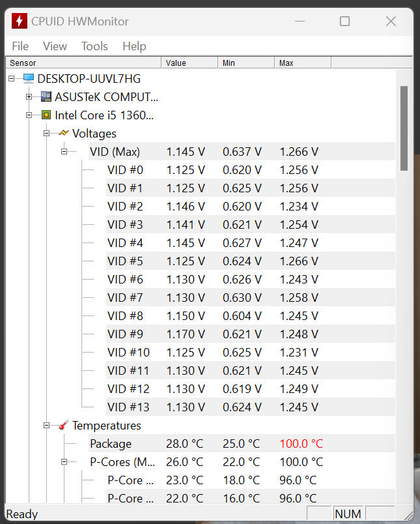
Task: Click the Min column header
Action: [x=246, y=63]
